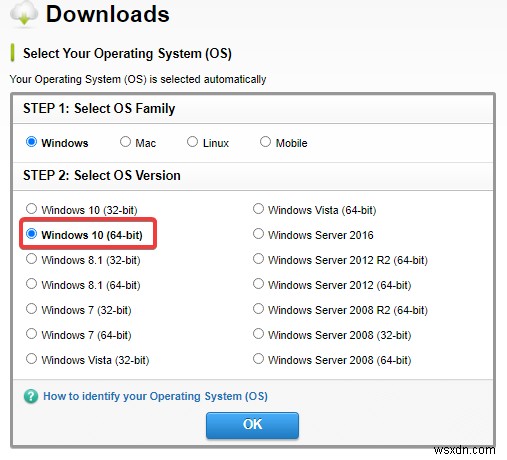Choose Windows 7 (32-bit) version
Image resolution: width=507 pixels, height=460 pixels.
(31, 309)
